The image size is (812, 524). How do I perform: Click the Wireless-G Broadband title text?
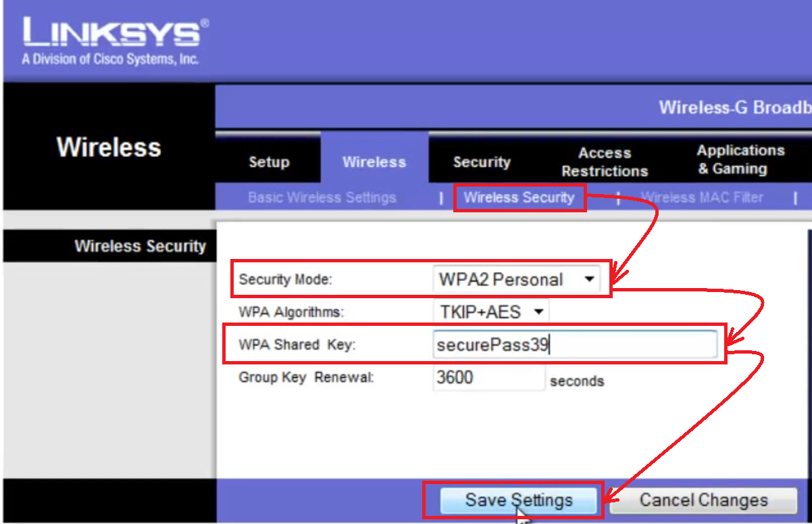(734, 108)
